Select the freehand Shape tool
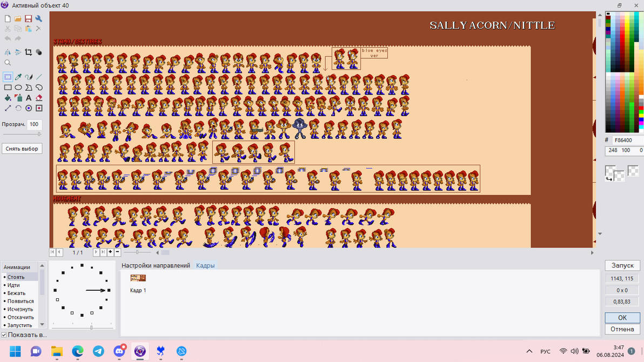Viewport: 644px width, 362px height. pyautogui.click(x=38, y=88)
